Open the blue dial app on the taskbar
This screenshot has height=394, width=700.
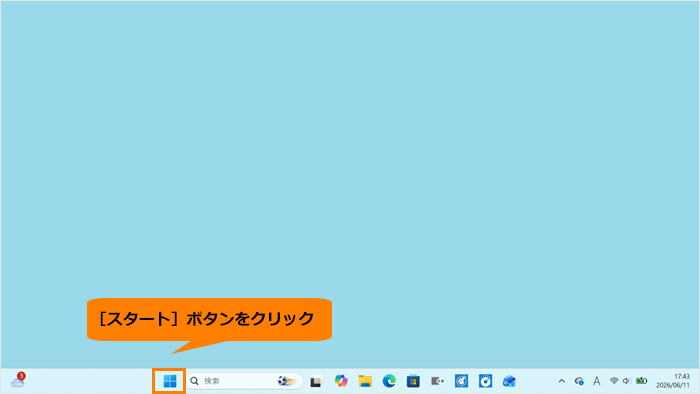485,381
